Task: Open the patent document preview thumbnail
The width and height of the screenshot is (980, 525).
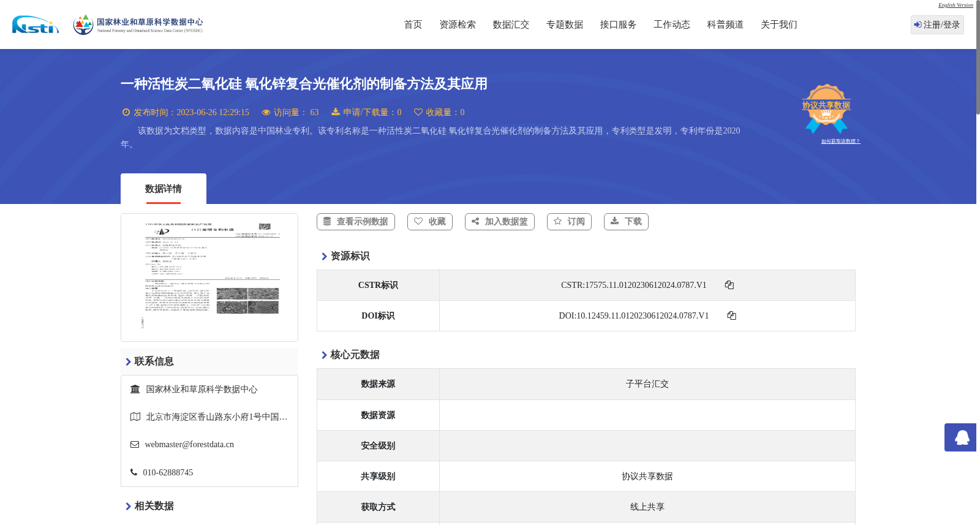Action: (209, 278)
